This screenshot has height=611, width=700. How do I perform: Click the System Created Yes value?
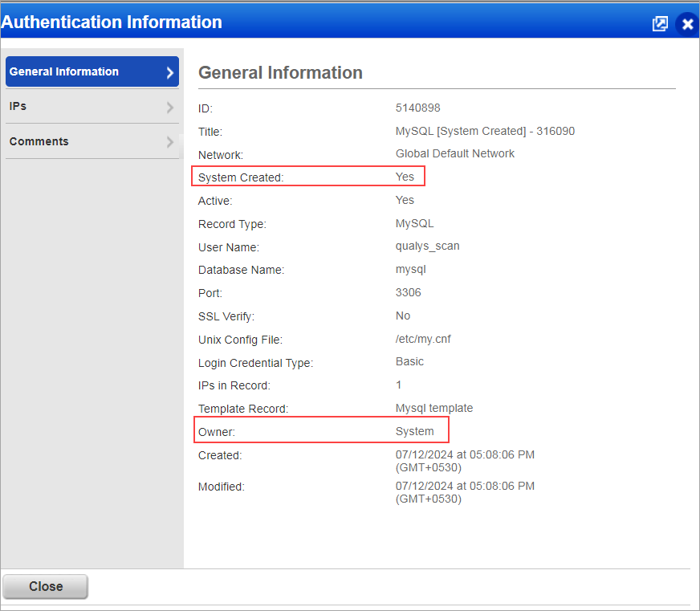pyautogui.click(x=405, y=177)
